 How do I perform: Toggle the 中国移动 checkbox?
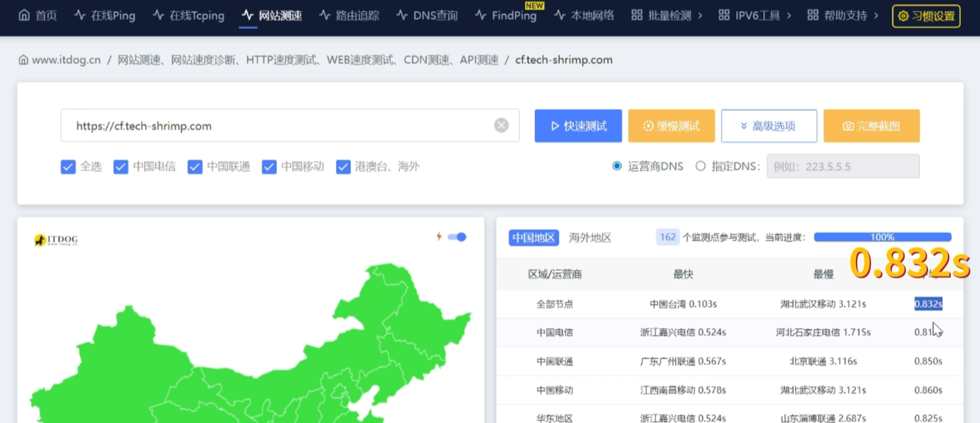pos(269,167)
